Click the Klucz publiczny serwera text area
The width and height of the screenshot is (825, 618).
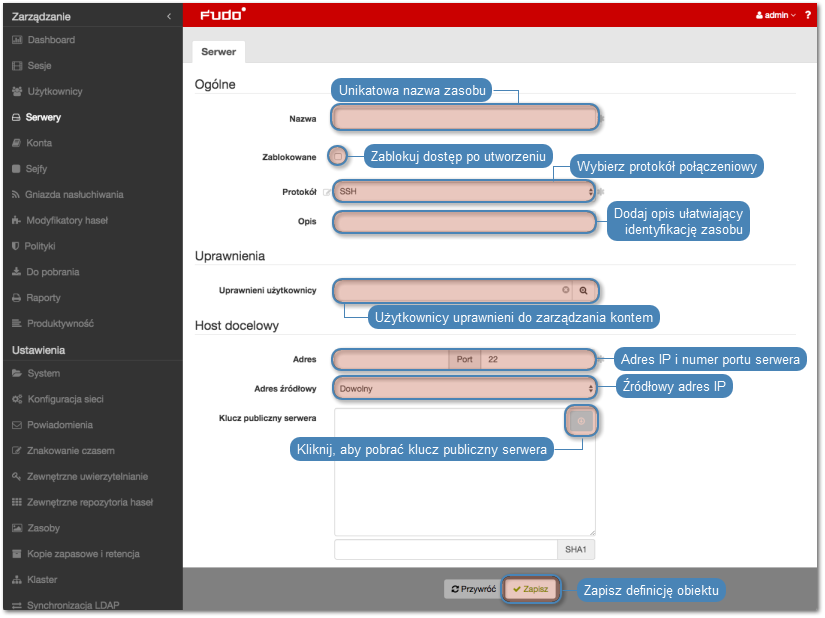coord(465,472)
